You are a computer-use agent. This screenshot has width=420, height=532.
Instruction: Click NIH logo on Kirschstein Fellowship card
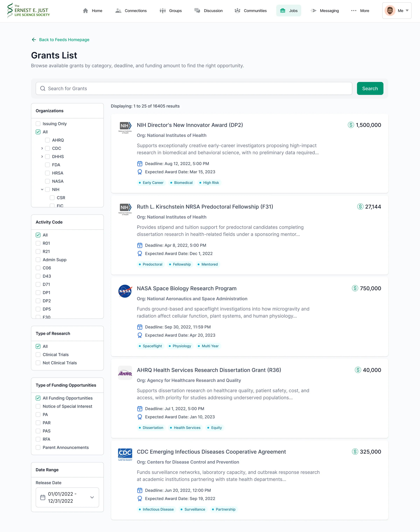pos(125,209)
